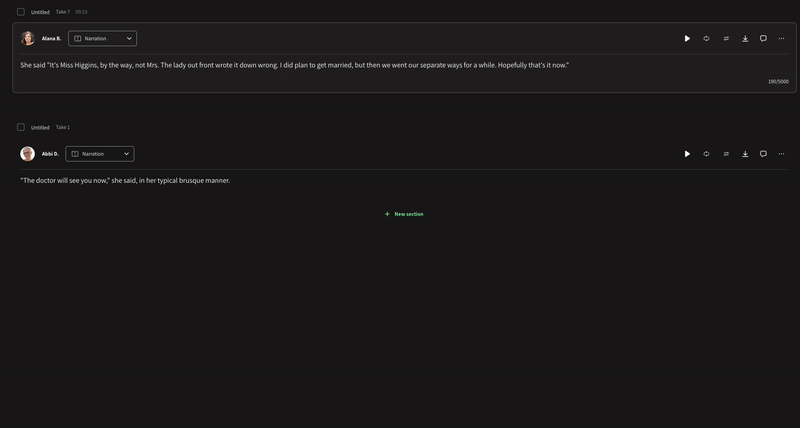Click the Abbi D. voice avatar
800x428 pixels.
point(28,154)
